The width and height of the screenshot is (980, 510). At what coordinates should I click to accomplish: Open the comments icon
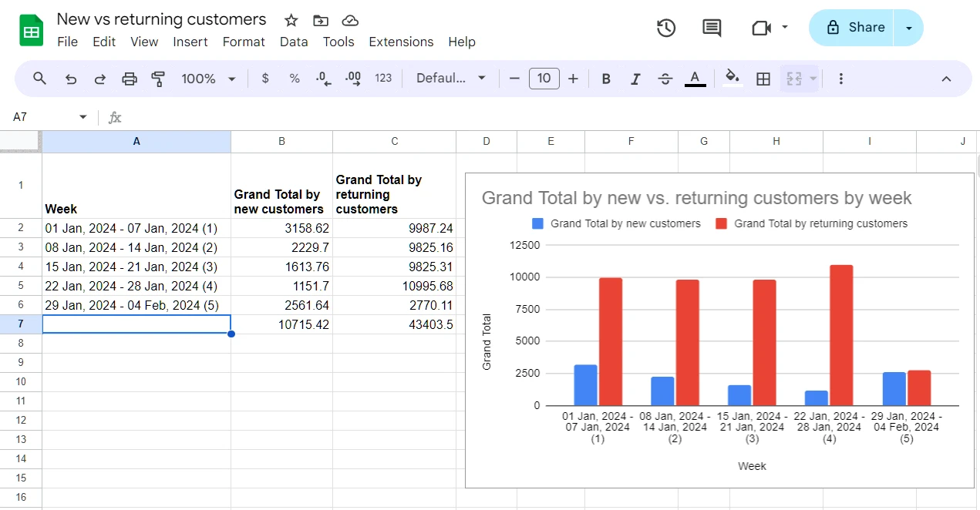click(712, 28)
